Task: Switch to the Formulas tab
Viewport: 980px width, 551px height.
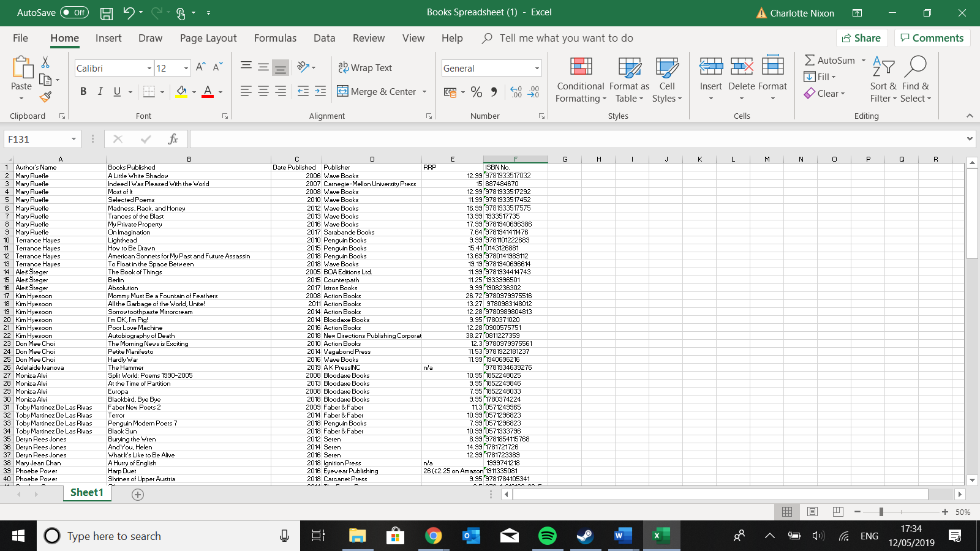Action: tap(275, 38)
